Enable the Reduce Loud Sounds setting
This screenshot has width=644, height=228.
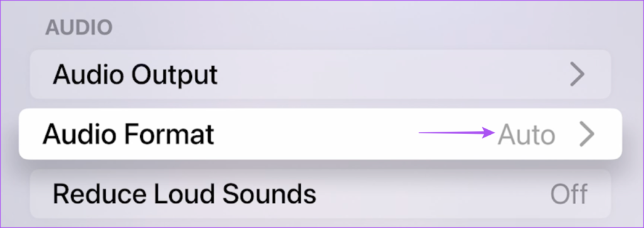tap(320, 193)
